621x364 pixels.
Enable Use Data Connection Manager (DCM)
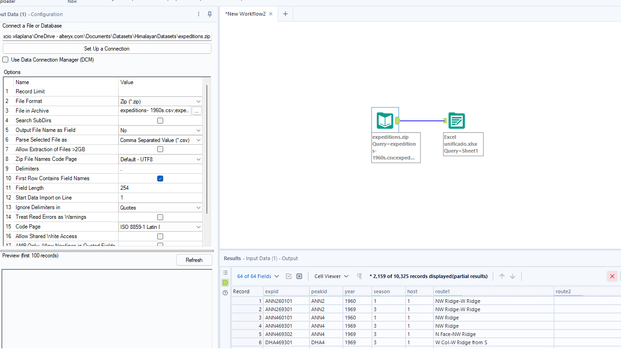click(x=5, y=59)
